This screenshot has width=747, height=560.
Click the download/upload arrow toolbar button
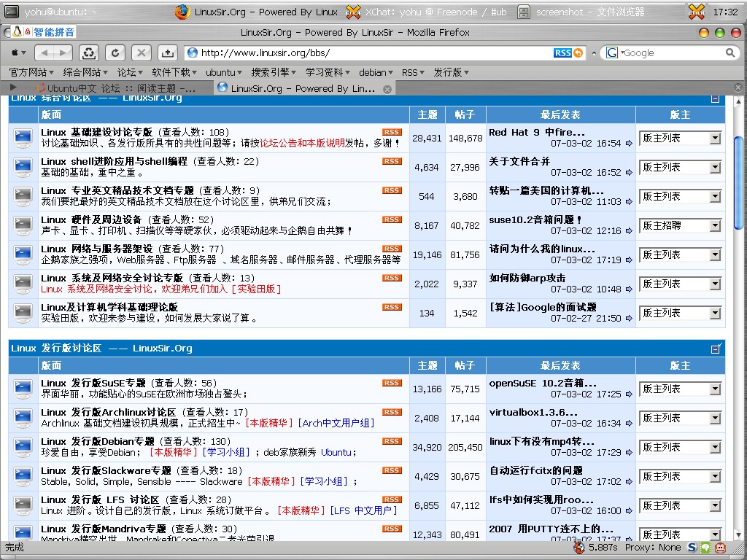(167, 52)
